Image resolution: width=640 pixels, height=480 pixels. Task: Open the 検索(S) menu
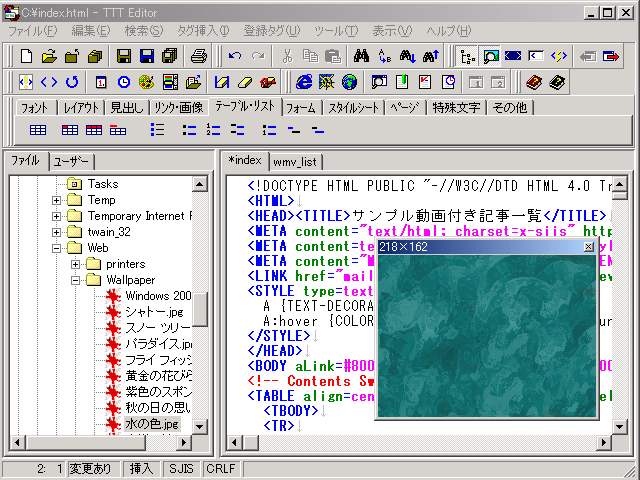tap(144, 31)
